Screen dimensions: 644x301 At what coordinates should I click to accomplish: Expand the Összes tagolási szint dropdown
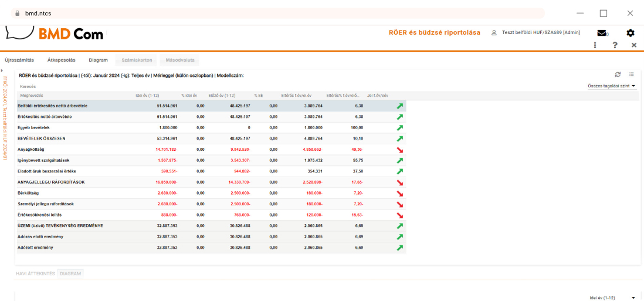point(612,86)
